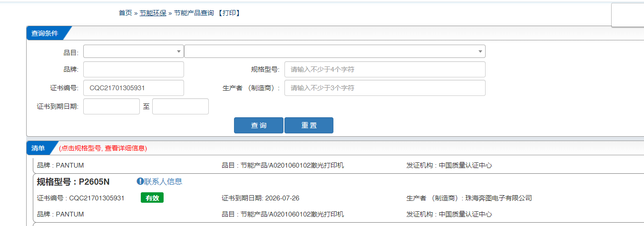Click the 查询 search button
The image size is (644, 226).
(259, 125)
